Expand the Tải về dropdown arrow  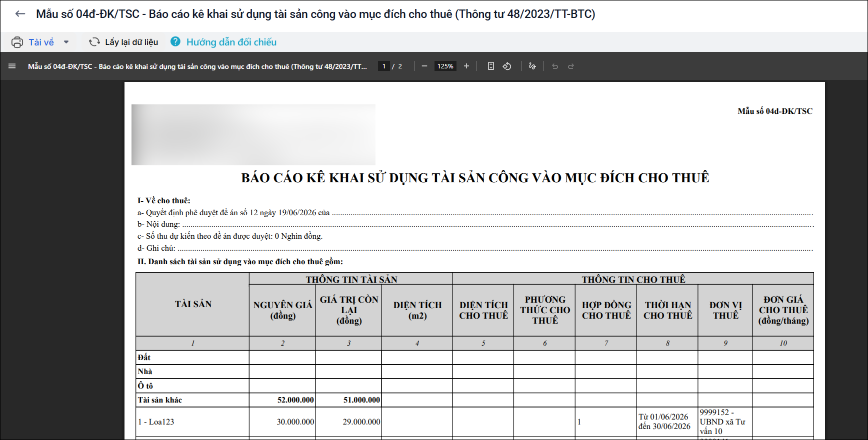point(66,42)
